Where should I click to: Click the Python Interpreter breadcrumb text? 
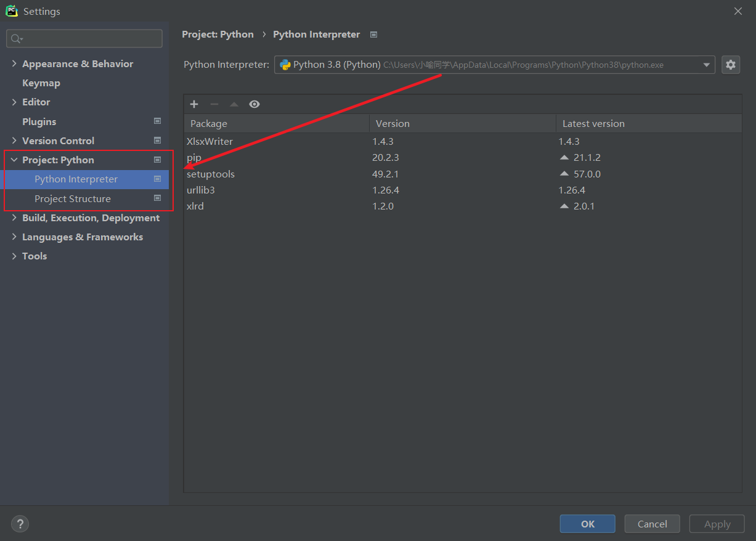[316, 35]
